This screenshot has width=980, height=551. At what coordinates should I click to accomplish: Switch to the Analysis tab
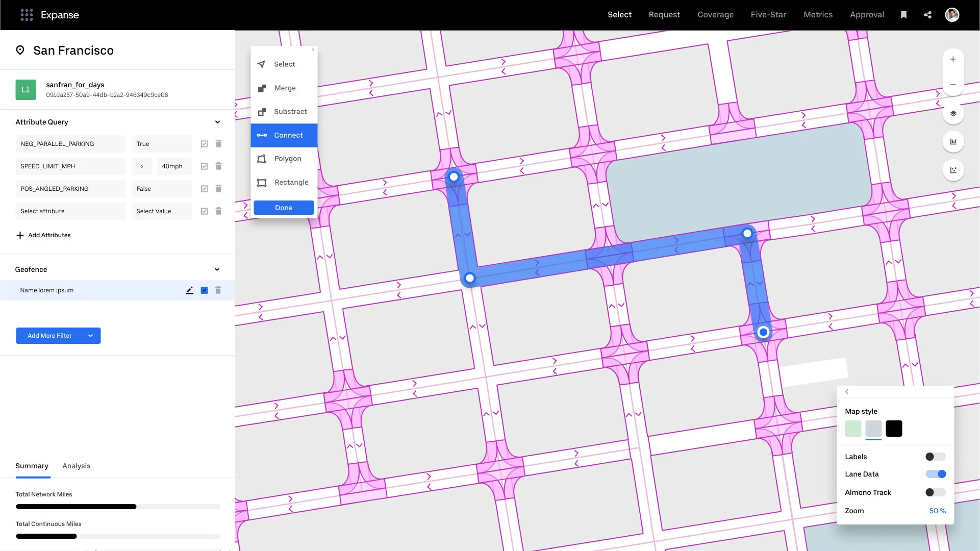click(76, 466)
